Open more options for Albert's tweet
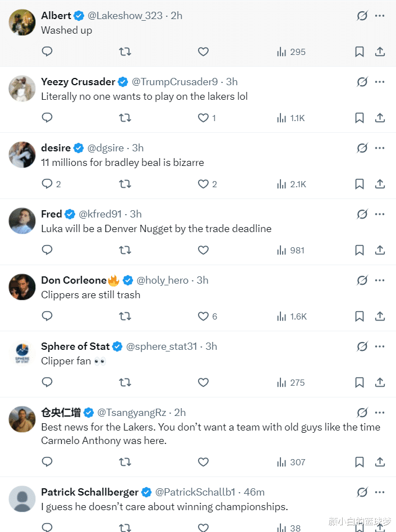The image size is (396, 532). point(380,16)
